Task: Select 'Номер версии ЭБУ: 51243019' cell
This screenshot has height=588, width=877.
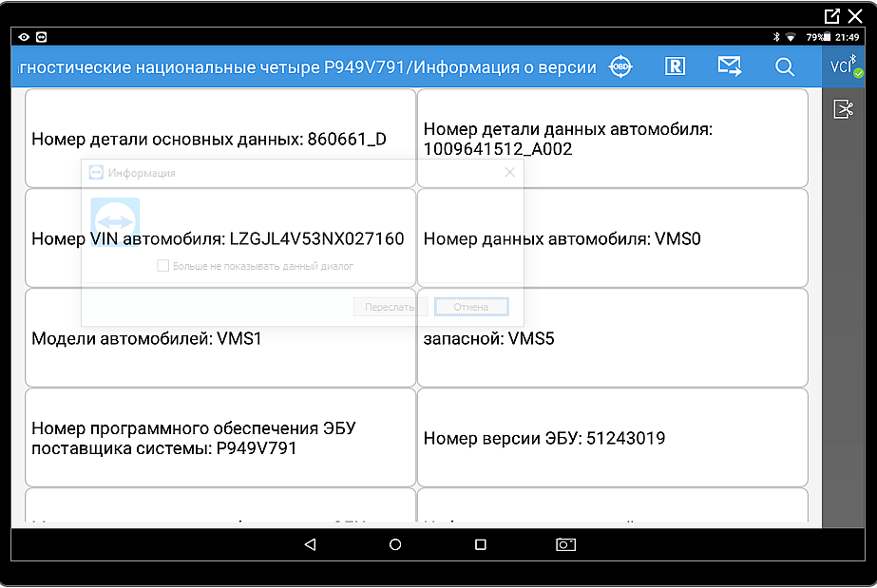Action: pos(612,438)
